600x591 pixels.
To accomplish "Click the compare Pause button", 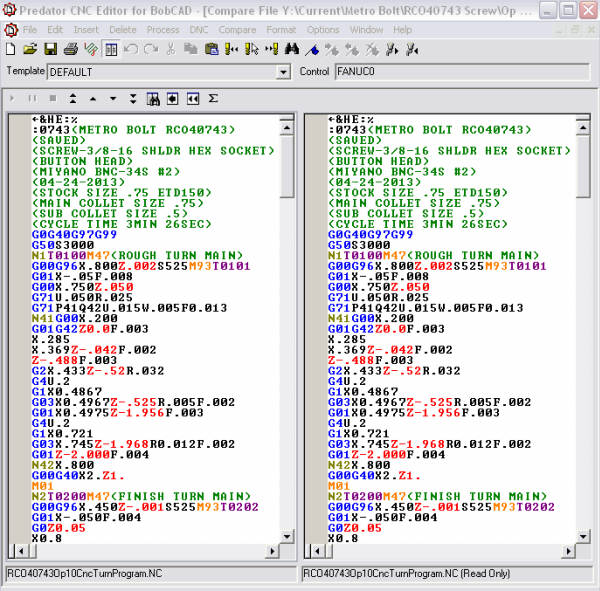I will 33,99.
